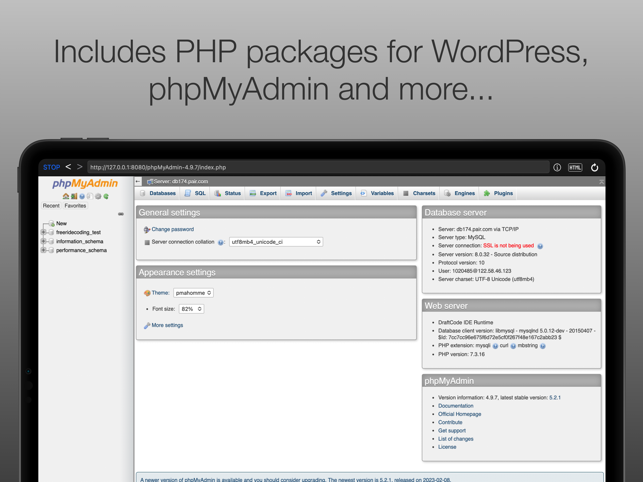
Task: Open the Export tab
Action: pos(263,193)
